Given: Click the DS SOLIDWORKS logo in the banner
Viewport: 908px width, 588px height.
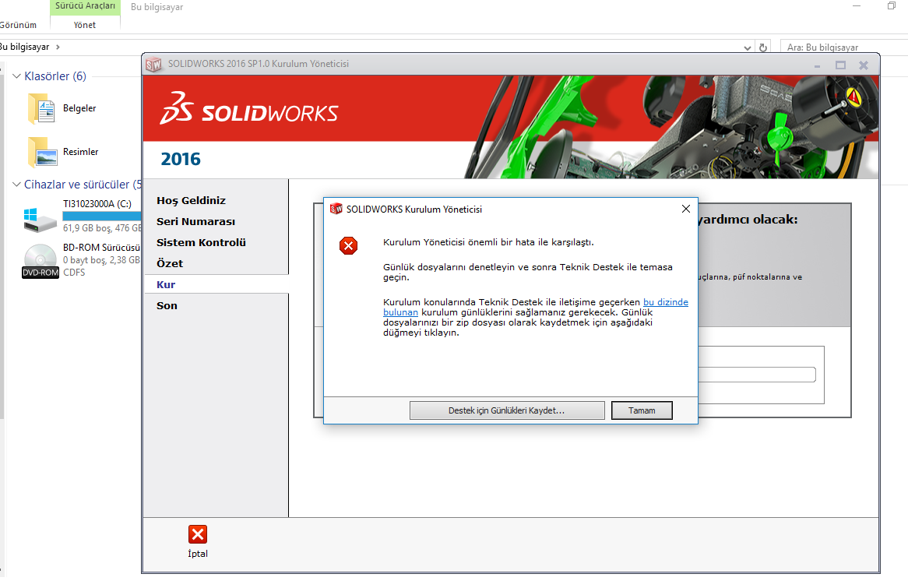Looking at the screenshot, I should coord(249,108).
